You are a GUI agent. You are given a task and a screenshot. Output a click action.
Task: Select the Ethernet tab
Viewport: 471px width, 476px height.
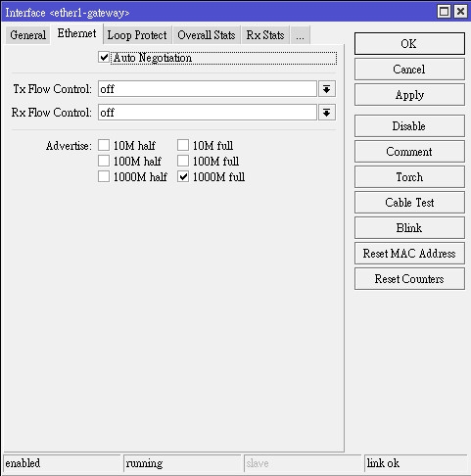[x=76, y=33]
